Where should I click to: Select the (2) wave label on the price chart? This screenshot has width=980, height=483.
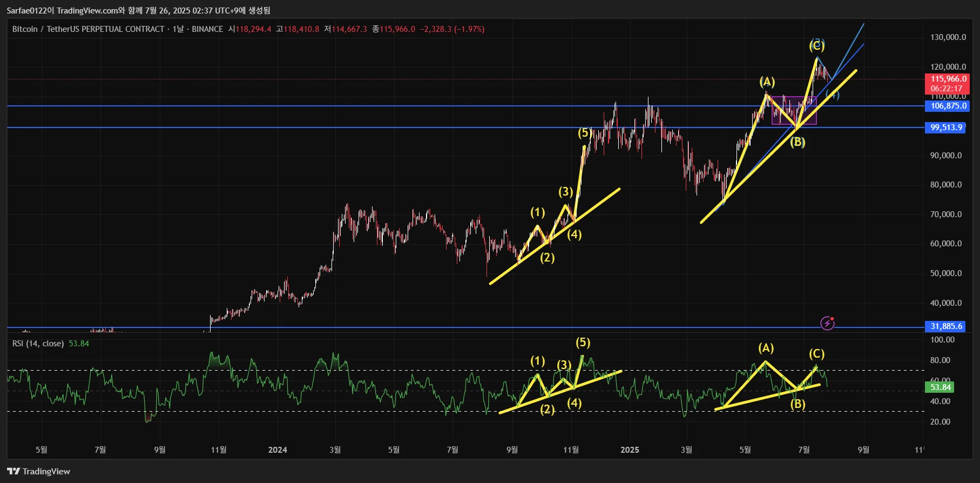click(x=548, y=258)
